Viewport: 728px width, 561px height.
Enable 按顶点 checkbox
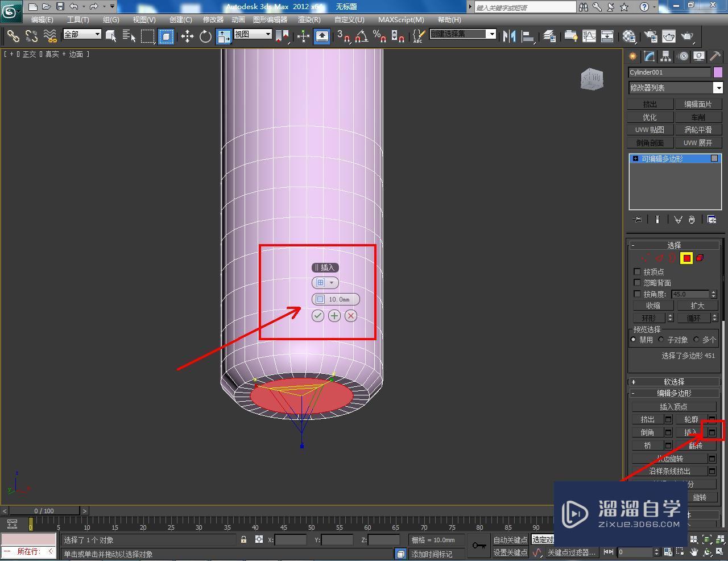coord(637,272)
